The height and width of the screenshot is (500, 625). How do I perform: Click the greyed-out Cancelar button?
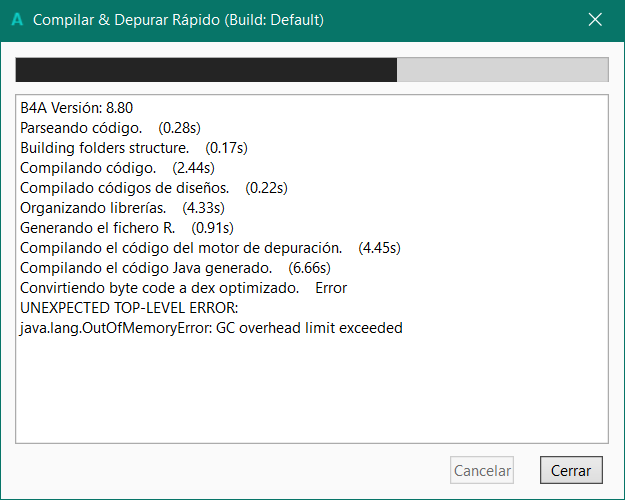point(482,470)
